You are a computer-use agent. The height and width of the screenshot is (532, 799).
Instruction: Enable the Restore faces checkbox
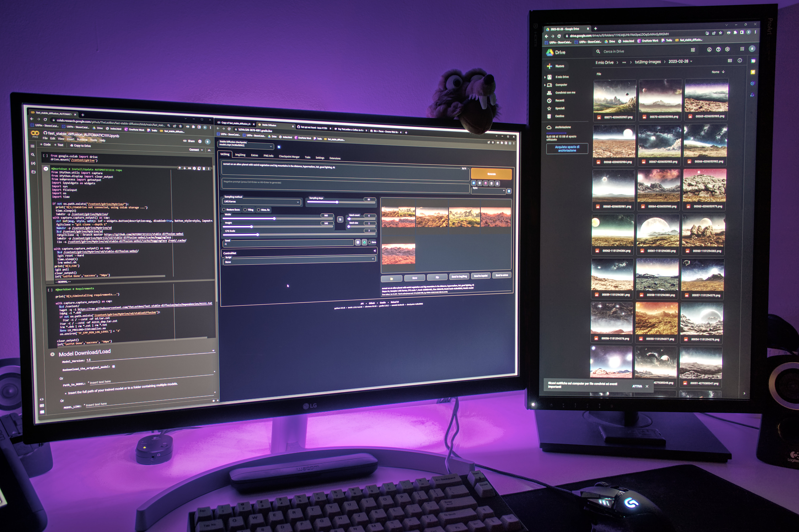(224, 210)
